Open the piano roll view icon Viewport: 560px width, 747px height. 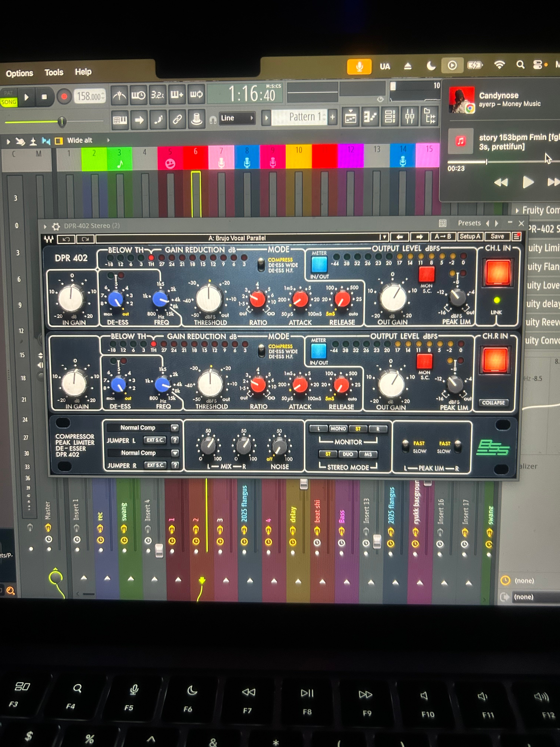[370, 117]
